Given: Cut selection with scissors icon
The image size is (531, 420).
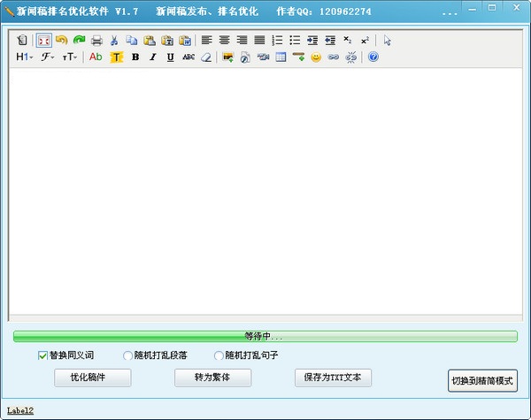Looking at the screenshot, I should pos(114,41).
